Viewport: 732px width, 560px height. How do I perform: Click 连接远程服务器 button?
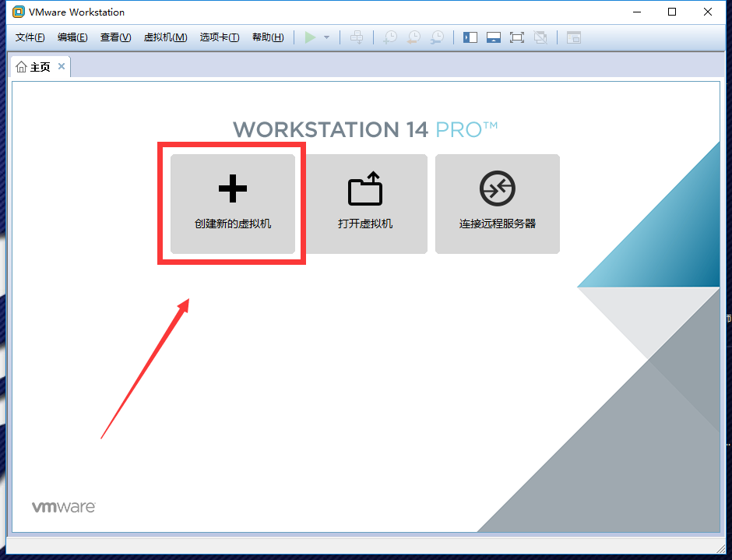pos(497,204)
